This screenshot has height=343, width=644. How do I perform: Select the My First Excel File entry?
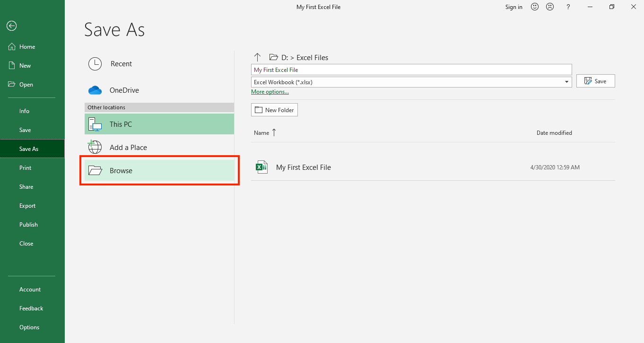[433, 167]
